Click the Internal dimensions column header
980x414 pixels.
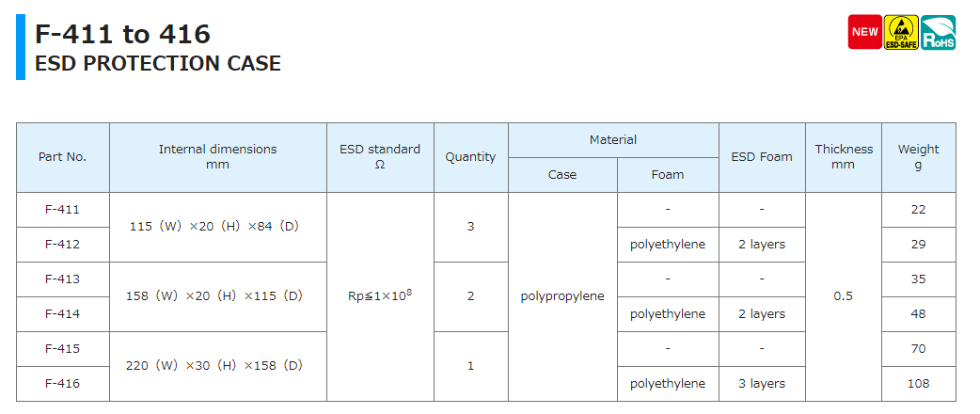[217, 157]
